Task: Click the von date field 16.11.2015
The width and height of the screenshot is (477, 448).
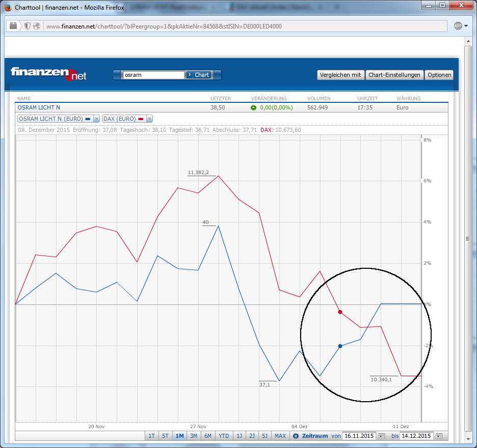Action: (x=359, y=436)
